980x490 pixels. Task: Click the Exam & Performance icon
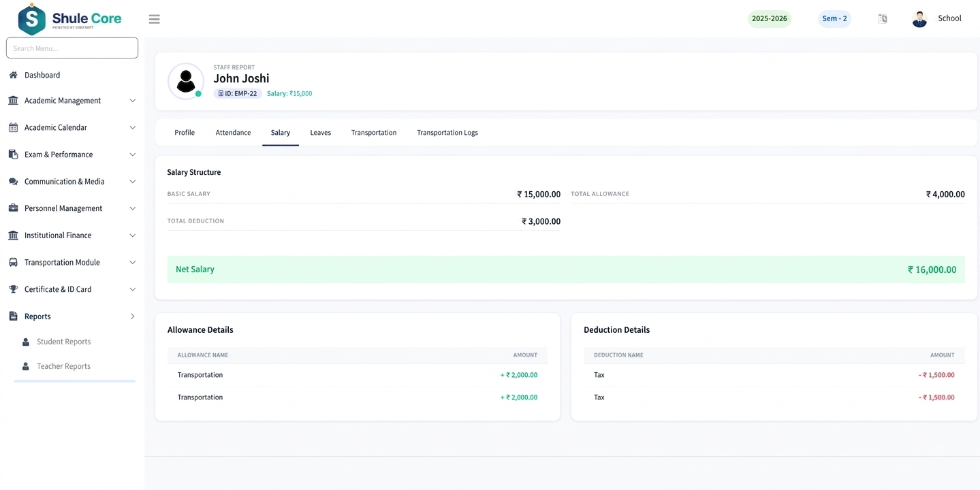(x=13, y=154)
